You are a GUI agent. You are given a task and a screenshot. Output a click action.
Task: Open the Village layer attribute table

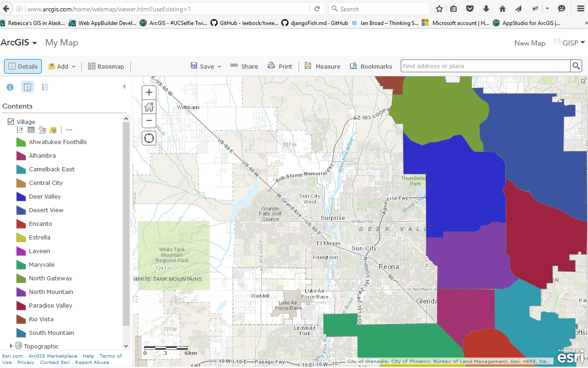(31, 130)
